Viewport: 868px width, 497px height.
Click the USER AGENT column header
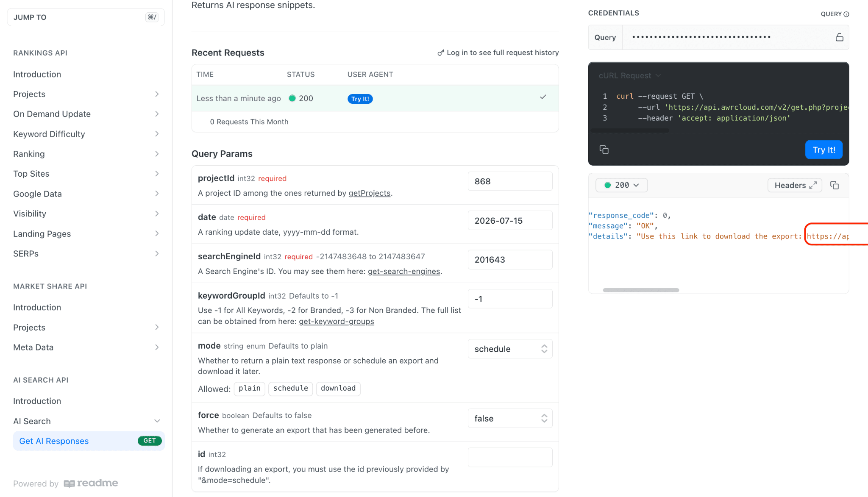pos(370,75)
